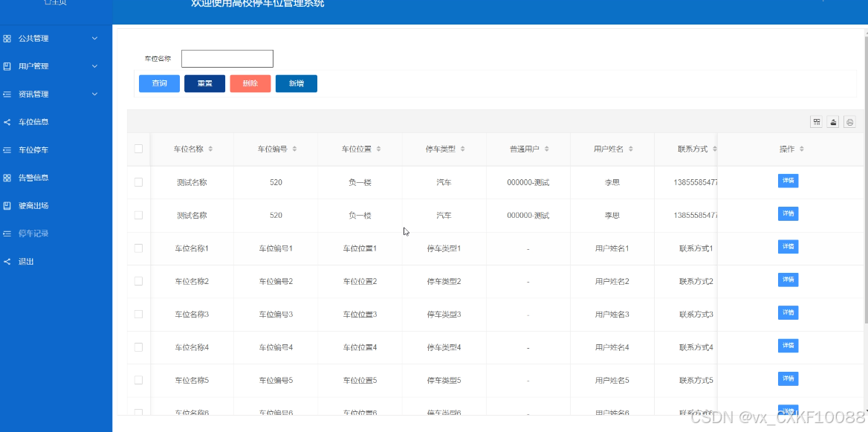The height and width of the screenshot is (432, 868).
Task: Click sort arrows beside 操作 header
Action: coord(802,149)
